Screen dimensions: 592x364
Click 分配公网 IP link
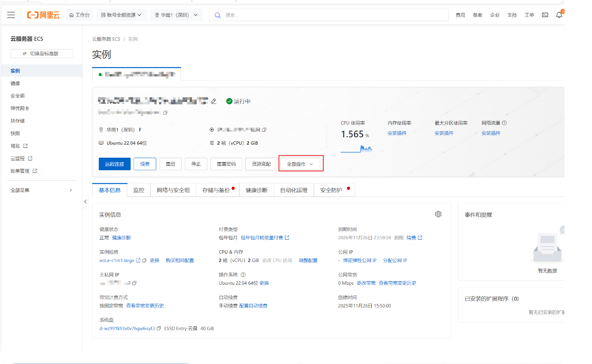click(x=395, y=260)
